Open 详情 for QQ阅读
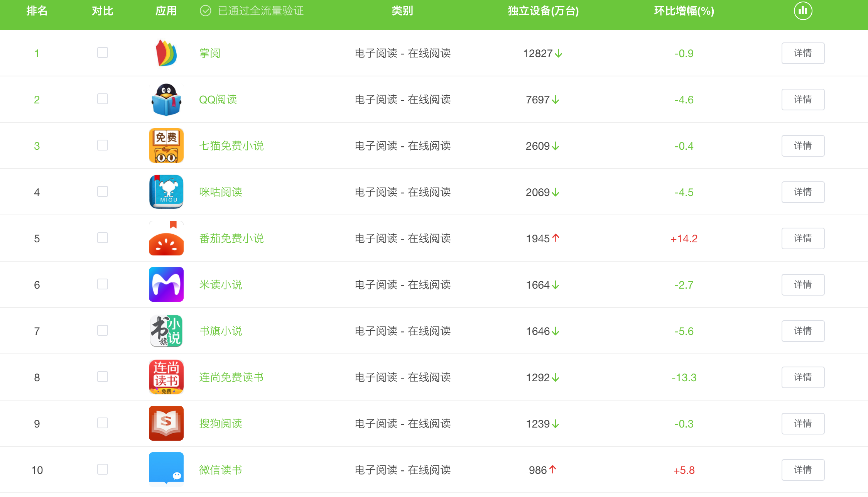The width and height of the screenshot is (868, 497). point(803,100)
